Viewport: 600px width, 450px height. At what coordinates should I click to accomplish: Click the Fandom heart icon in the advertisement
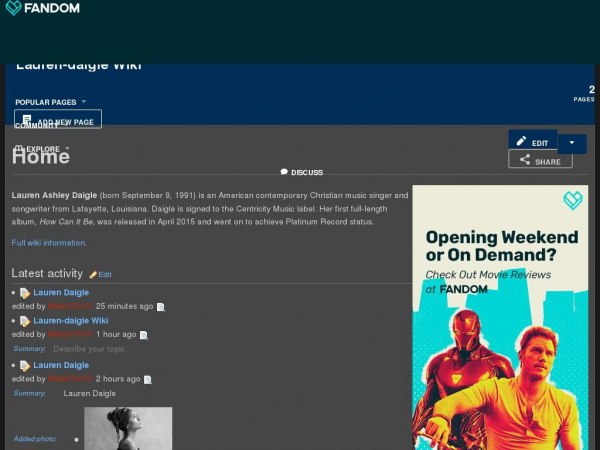[572, 200]
